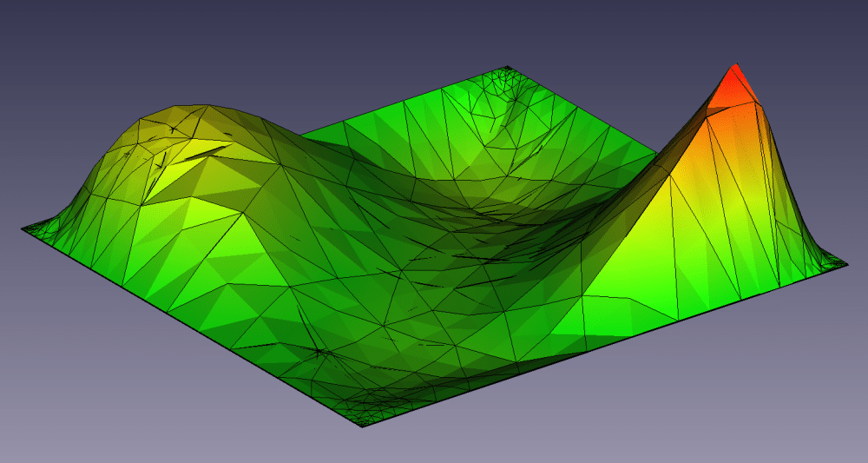Viewport: 868px width, 463px height.
Task: Pick the dense vertex cluster near the front-left edge
Action: (323, 351)
